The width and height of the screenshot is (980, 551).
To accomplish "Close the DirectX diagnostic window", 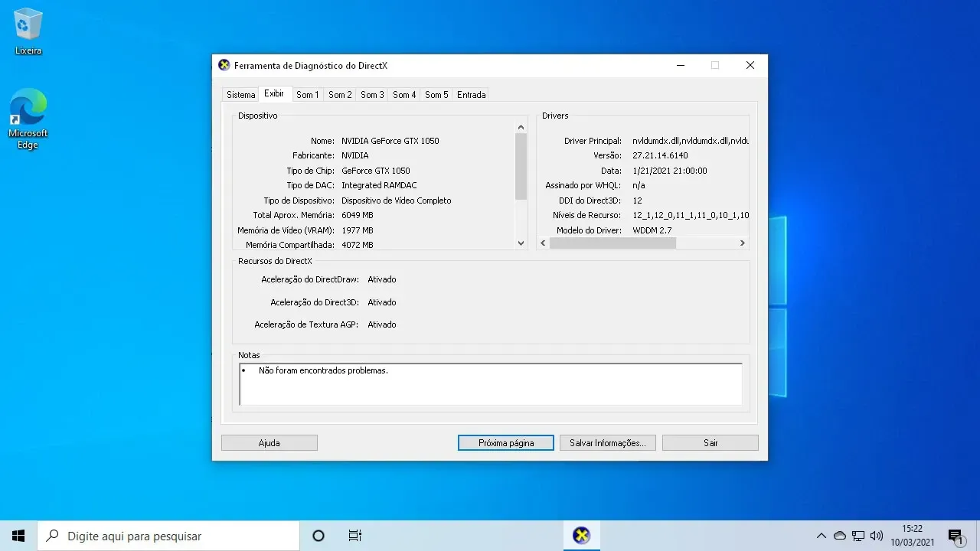I will (750, 65).
